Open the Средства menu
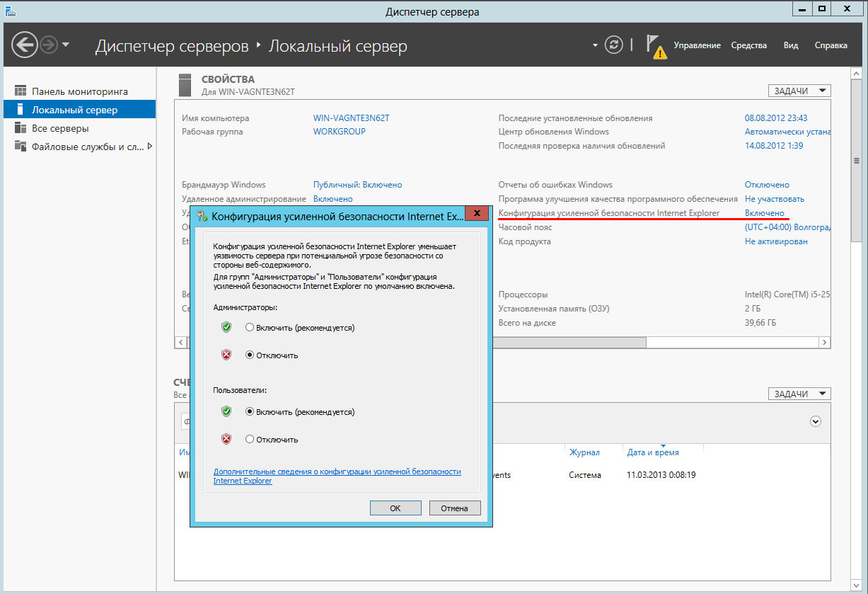 pos(748,45)
